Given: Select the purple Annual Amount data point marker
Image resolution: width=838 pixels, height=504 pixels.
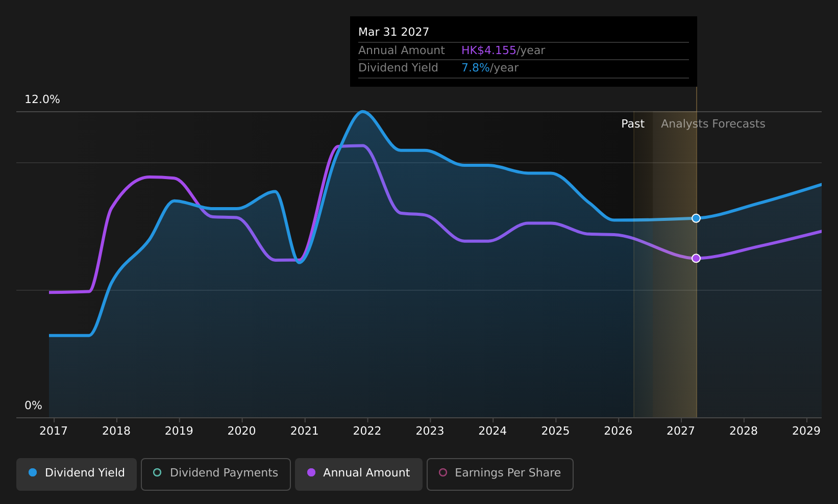Looking at the screenshot, I should 696,258.
